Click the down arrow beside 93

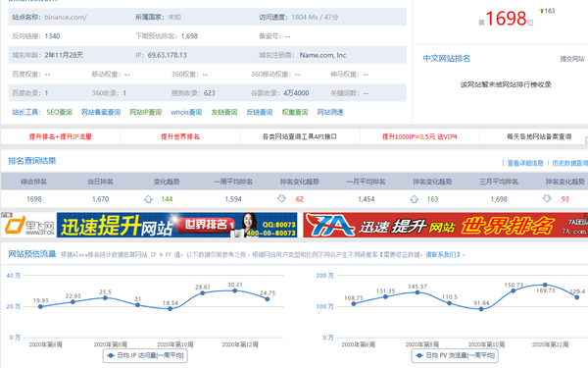tap(547, 198)
